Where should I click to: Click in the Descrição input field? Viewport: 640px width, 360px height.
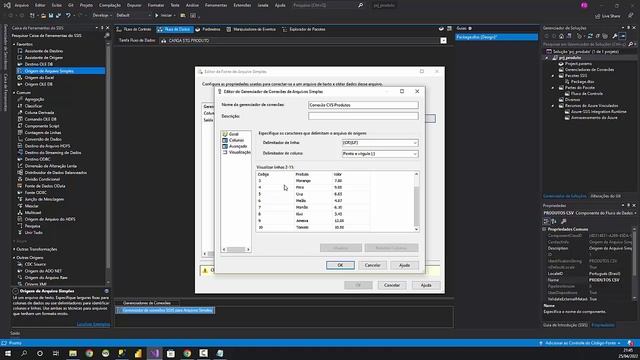(363, 116)
